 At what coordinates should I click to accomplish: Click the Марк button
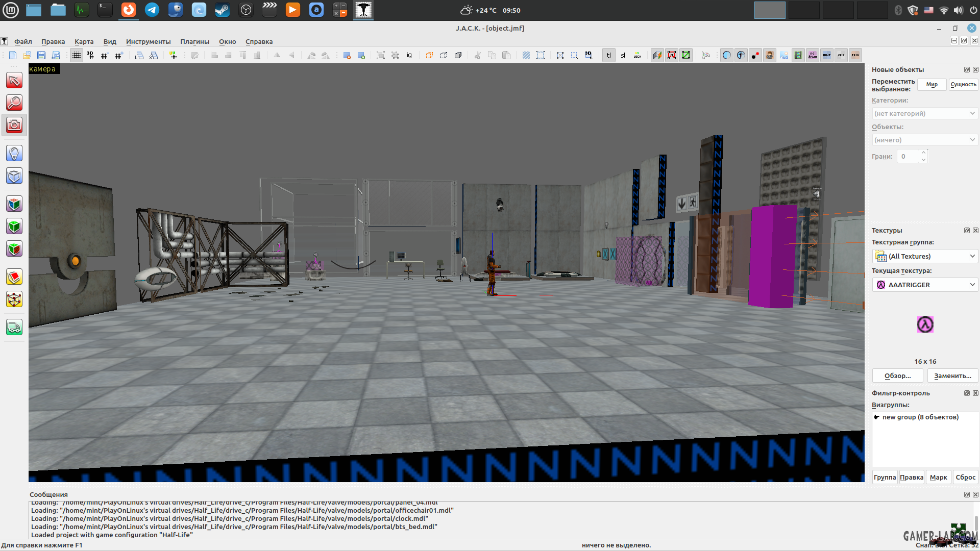point(938,478)
